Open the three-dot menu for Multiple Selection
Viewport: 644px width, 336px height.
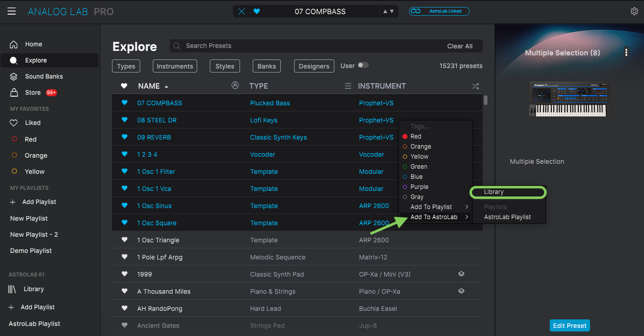[626, 52]
